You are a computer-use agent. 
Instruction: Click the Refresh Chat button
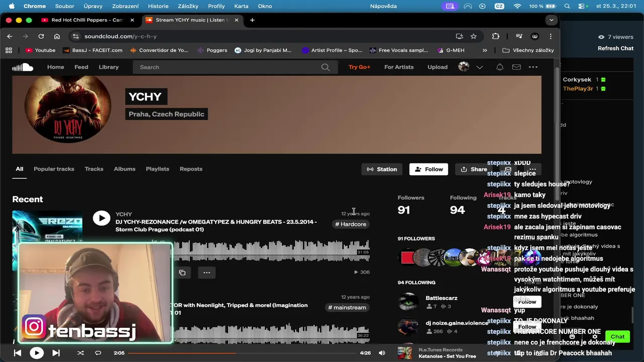click(615, 48)
